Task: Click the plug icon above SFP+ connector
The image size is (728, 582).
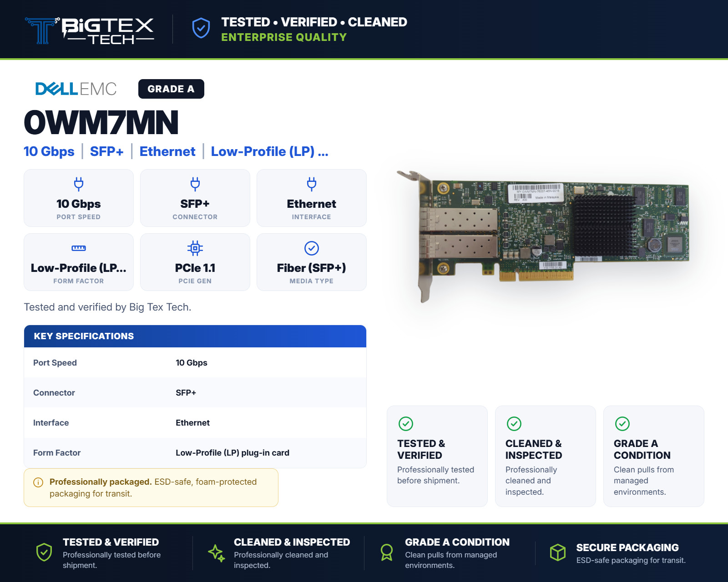Action: 195,184
